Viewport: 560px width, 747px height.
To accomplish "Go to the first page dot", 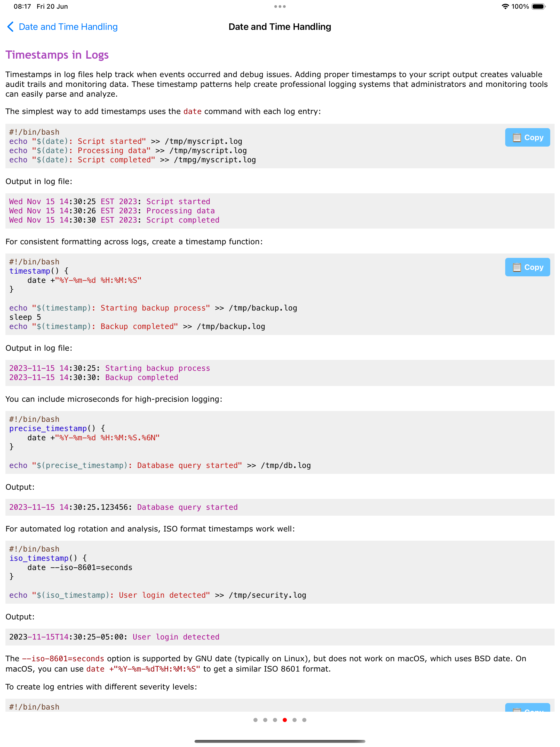I will (x=255, y=720).
